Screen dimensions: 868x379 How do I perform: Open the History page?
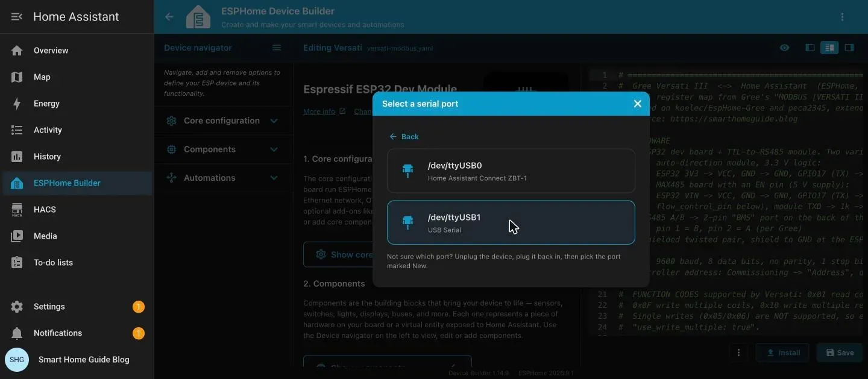(x=77, y=157)
